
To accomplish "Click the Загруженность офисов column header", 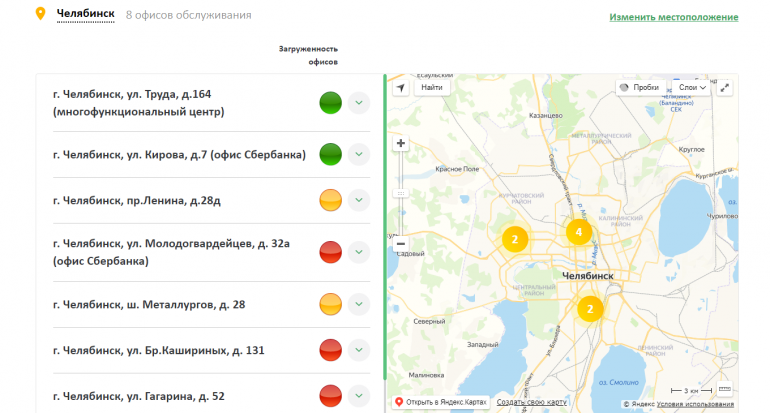I will tap(308, 55).
